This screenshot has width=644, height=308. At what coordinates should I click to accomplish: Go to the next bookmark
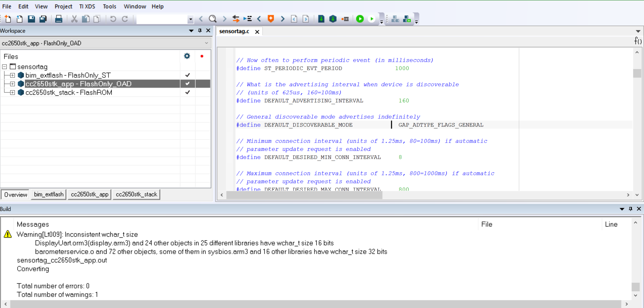pos(282,19)
